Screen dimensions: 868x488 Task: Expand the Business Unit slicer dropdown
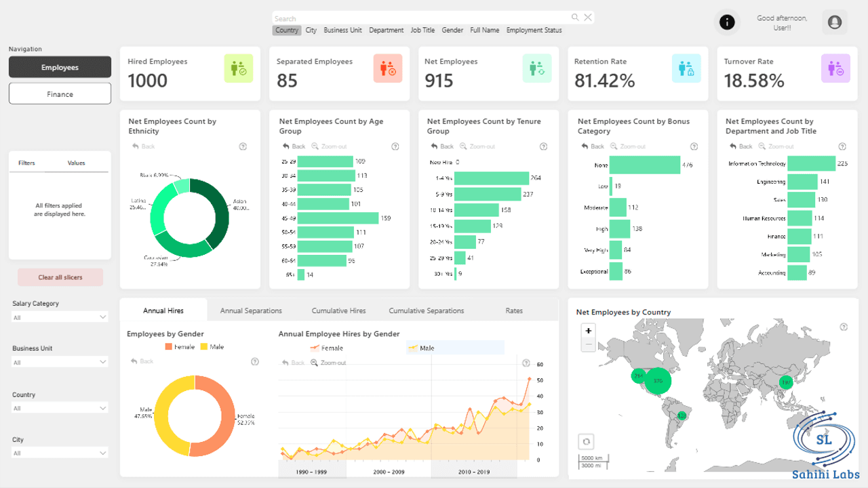pos(60,362)
